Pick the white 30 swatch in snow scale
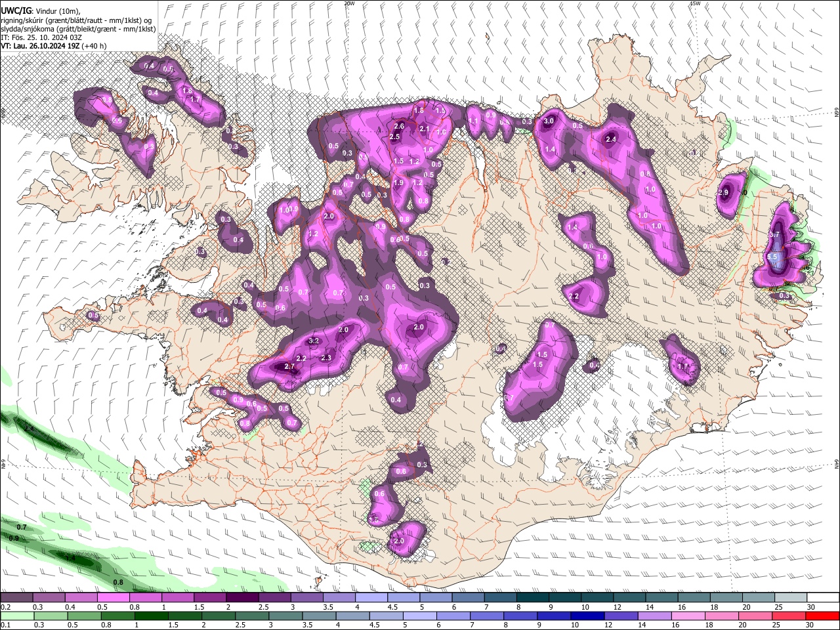Image resolution: width=840 pixels, height=630 pixels. (824, 598)
